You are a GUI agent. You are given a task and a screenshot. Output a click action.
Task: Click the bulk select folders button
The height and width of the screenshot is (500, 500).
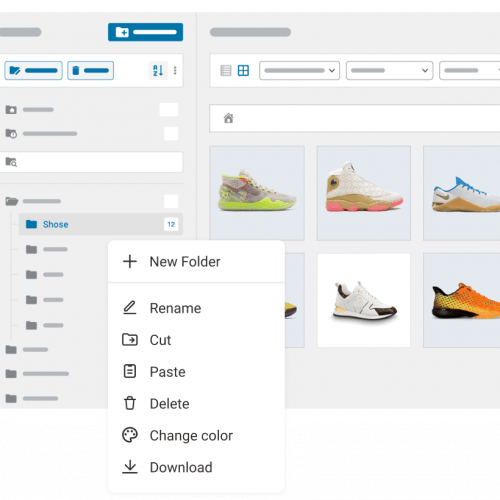pos(33,70)
